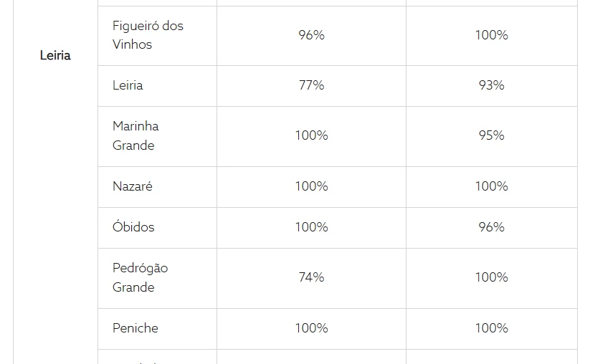The width and height of the screenshot is (590, 364).
Task: Click the 74% value for Pedrógão Grande
Action: tap(311, 277)
